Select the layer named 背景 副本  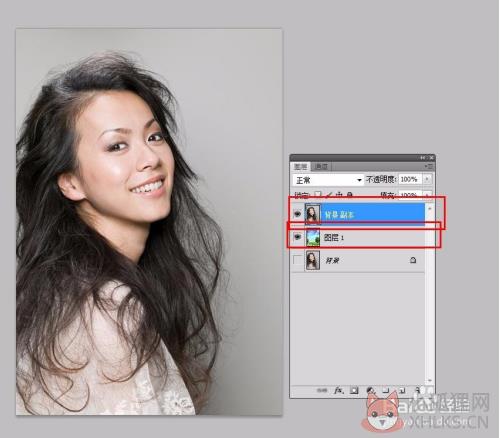(x=339, y=215)
